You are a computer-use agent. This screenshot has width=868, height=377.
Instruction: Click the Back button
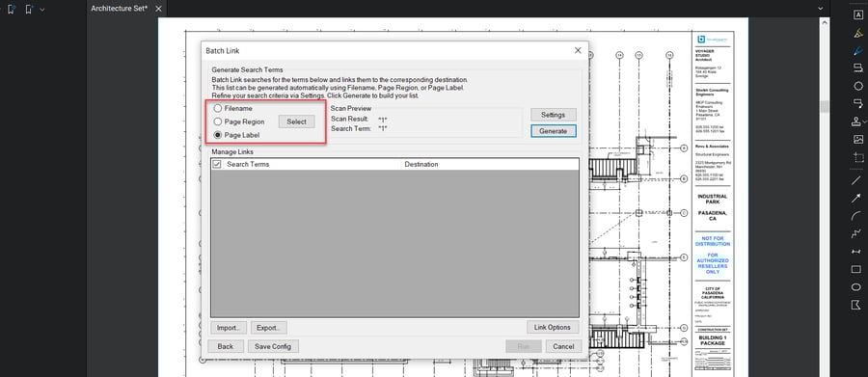[226, 346]
